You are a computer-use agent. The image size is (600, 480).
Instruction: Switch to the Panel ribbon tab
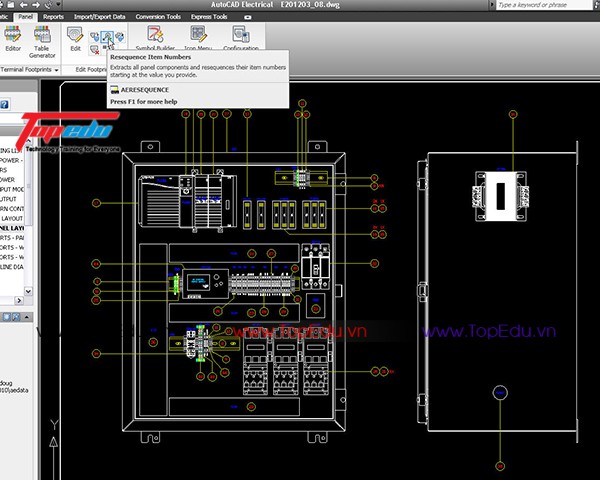click(x=25, y=17)
